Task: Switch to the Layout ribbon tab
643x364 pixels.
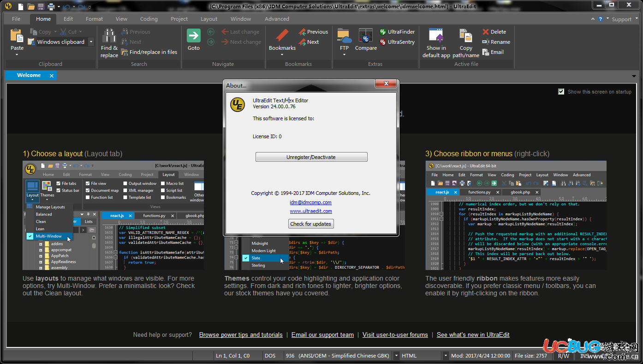Action: click(208, 19)
